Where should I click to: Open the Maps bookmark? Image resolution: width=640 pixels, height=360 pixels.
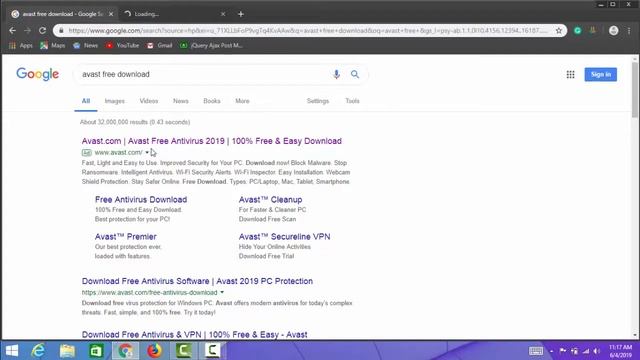pos(53,46)
